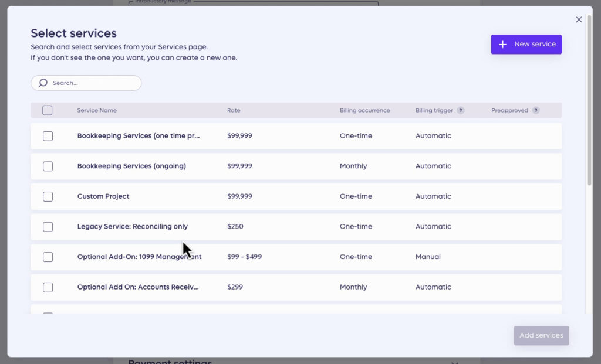The height and width of the screenshot is (364, 601).
Task: Check the Custom Project checkbox
Action: [48, 196]
